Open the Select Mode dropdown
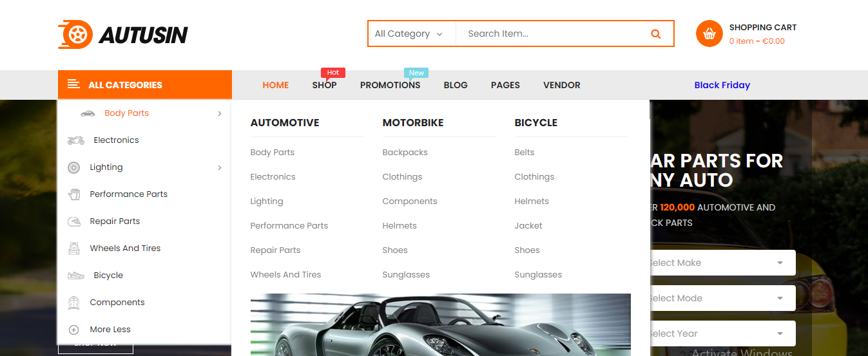Screen dimensions: 868x356 click(x=722, y=298)
